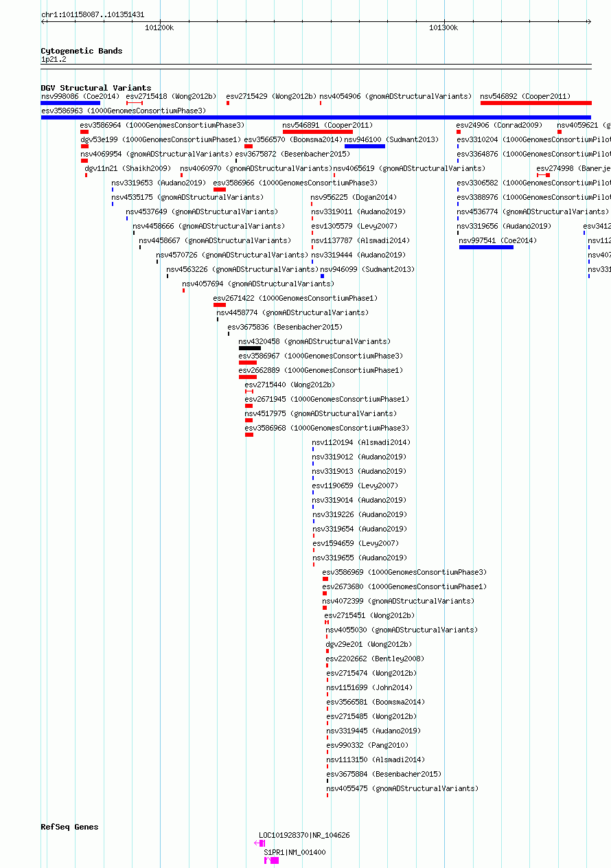Click the black bar of nsv4320458

click(250, 348)
